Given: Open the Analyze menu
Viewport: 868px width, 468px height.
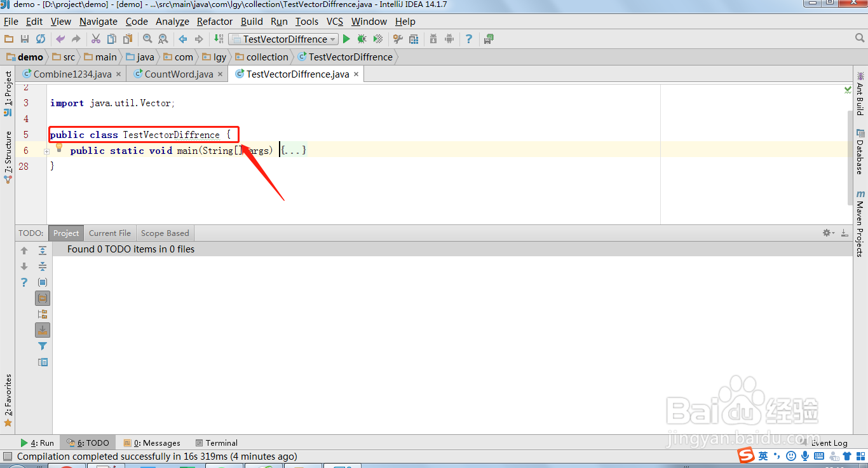Looking at the screenshot, I should [172, 21].
